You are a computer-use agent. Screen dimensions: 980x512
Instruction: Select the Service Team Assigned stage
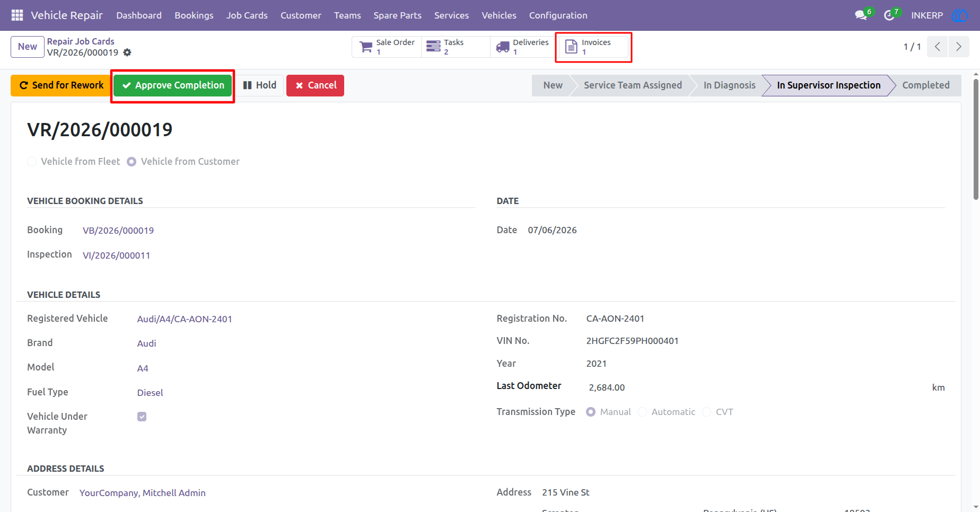click(x=633, y=85)
